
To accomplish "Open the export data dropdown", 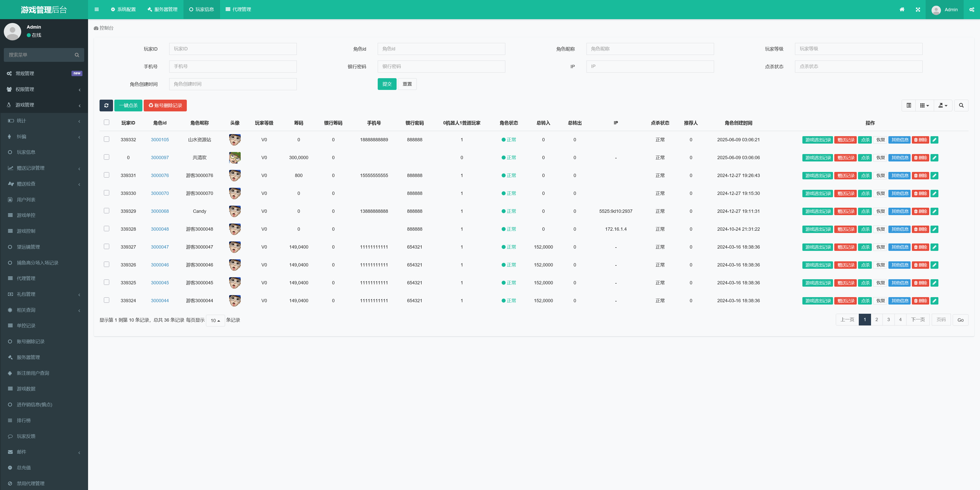I will [x=943, y=106].
